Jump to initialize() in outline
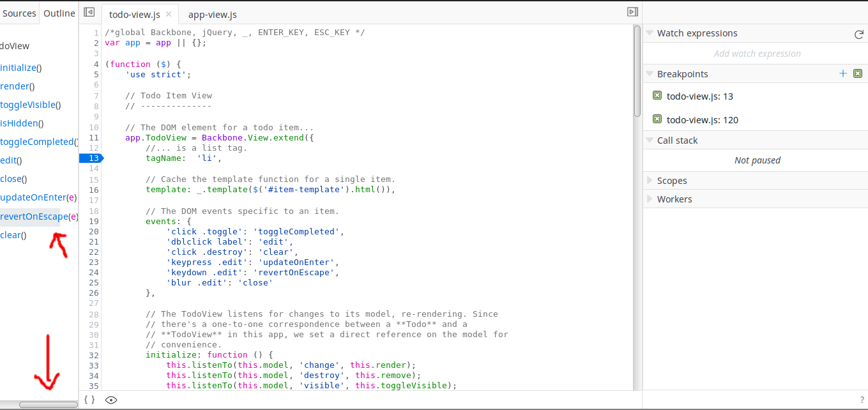Image resolution: width=868 pixels, height=410 pixels. tap(21, 68)
